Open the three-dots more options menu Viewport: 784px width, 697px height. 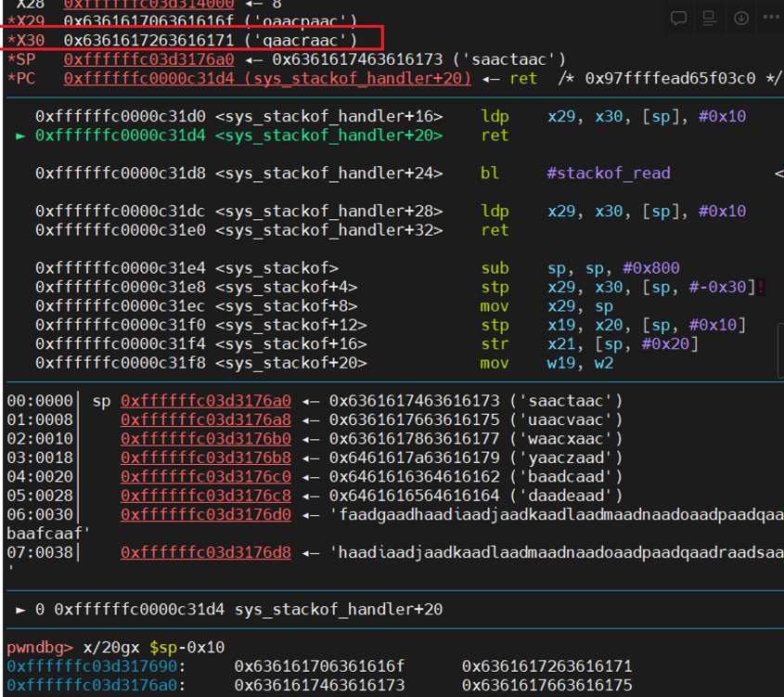coord(770,18)
